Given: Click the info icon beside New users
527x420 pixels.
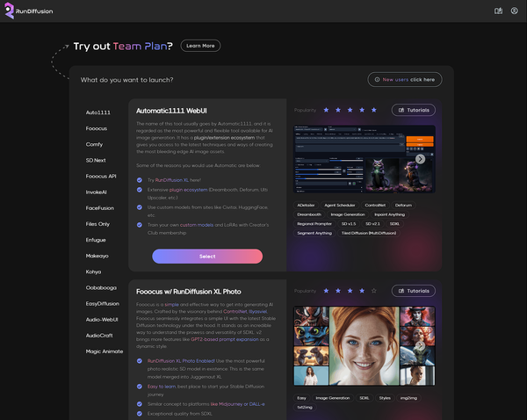Looking at the screenshot, I should 376,79.
